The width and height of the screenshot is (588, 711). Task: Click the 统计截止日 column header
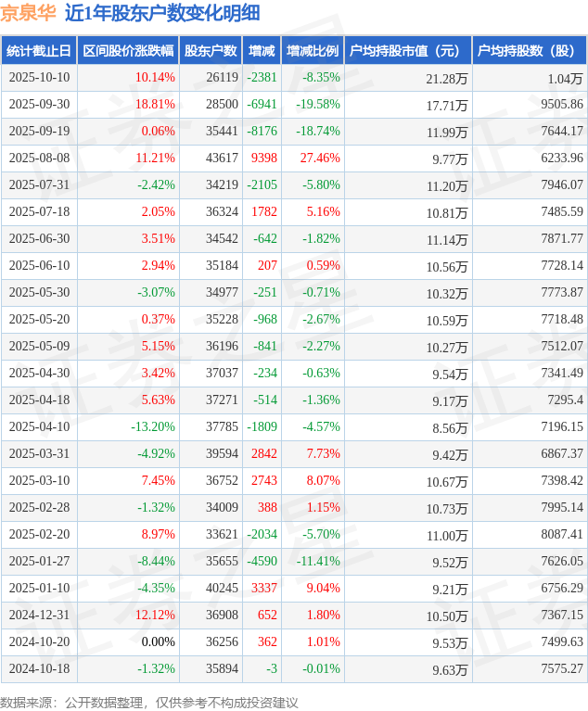[x=38, y=51]
